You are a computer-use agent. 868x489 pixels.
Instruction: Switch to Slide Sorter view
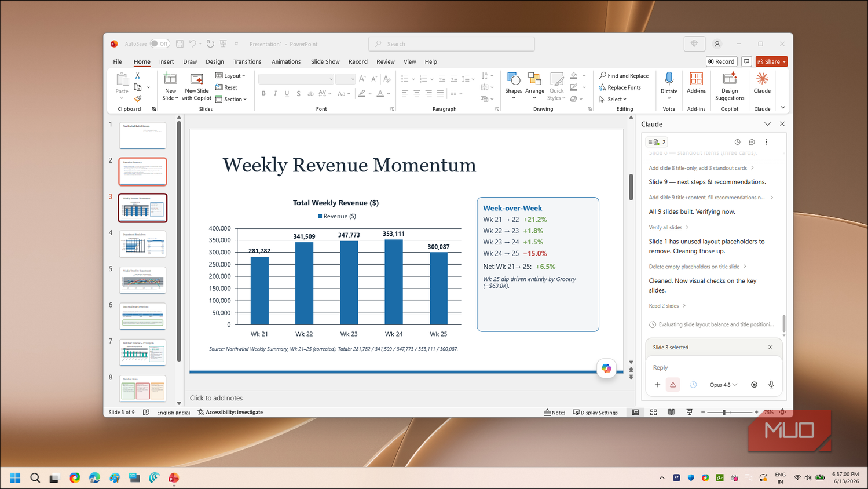(x=653, y=413)
